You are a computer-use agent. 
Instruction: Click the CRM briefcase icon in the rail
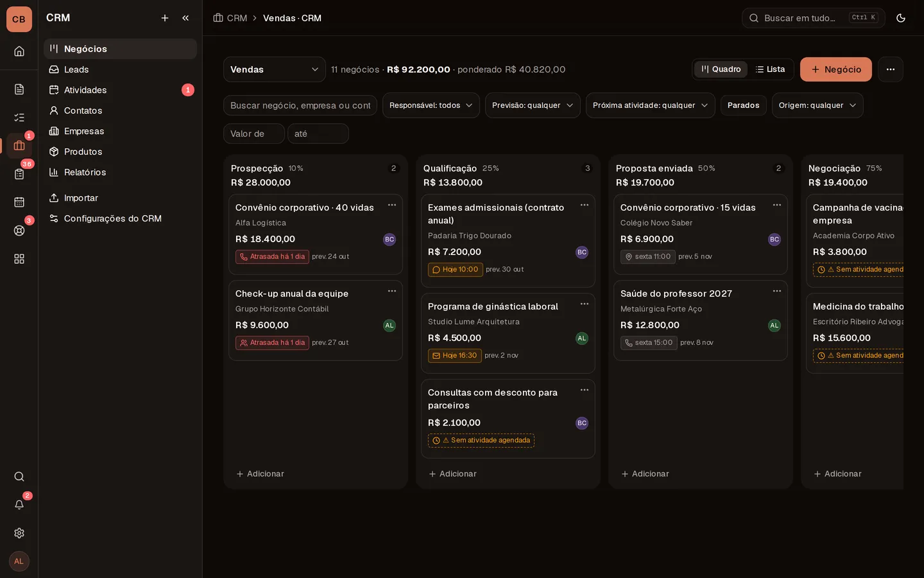pyautogui.click(x=19, y=146)
